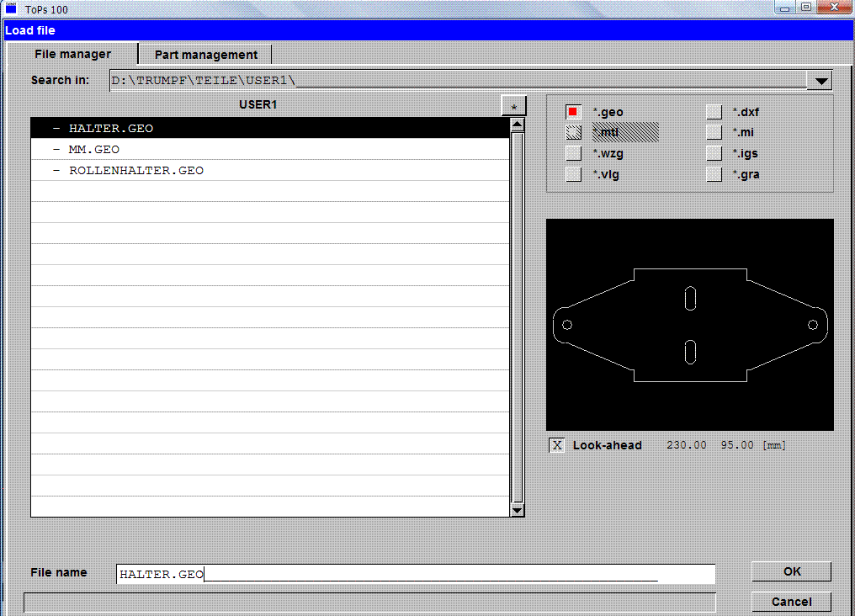Click the File name input field

click(416, 574)
